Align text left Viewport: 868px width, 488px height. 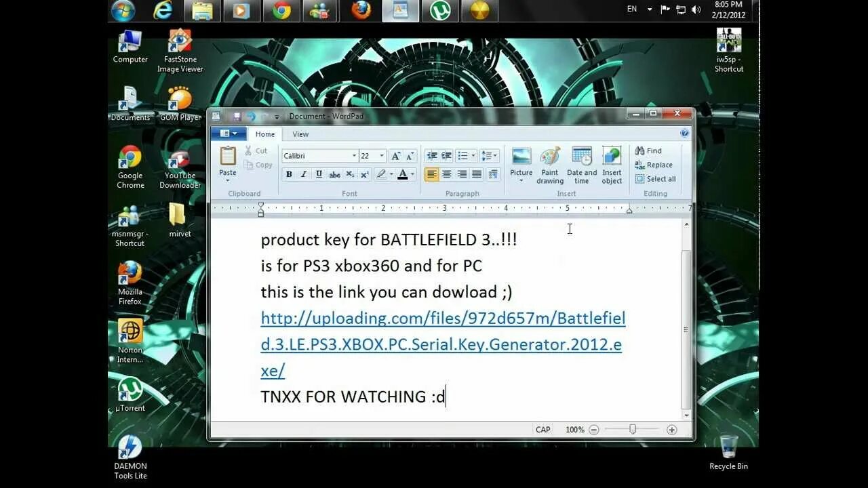pos(432,174)
